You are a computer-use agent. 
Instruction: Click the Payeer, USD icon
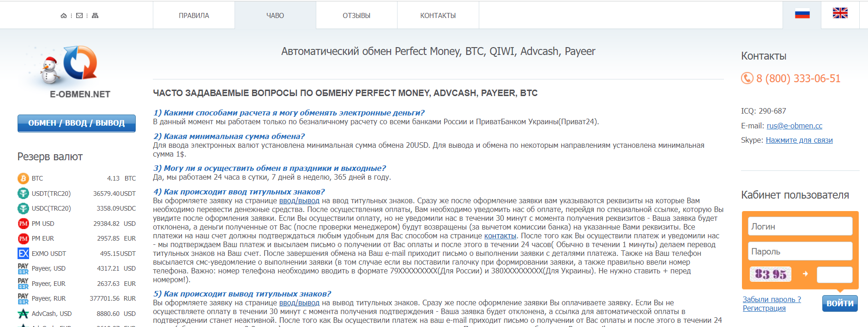[x=23, y=268]
